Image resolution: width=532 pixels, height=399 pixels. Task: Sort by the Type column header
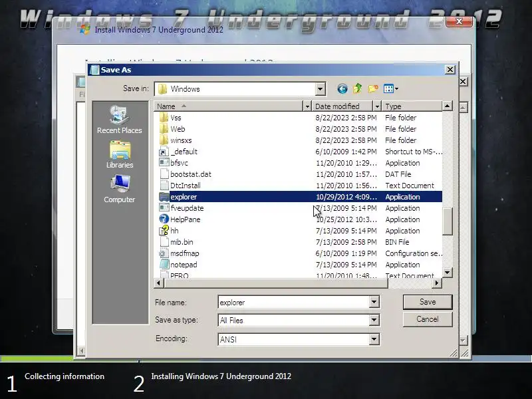pos(412,106)
